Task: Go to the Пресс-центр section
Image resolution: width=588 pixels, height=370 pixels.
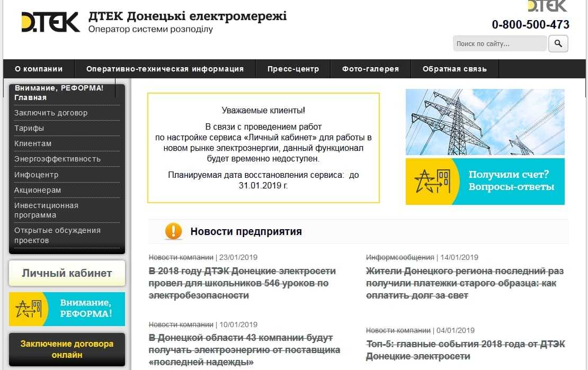Action: point(293,69)
